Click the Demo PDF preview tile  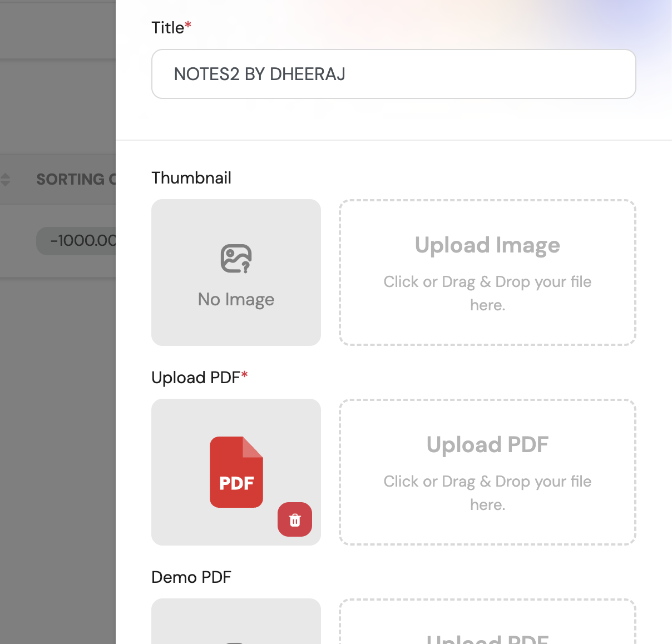click(236, 623)
